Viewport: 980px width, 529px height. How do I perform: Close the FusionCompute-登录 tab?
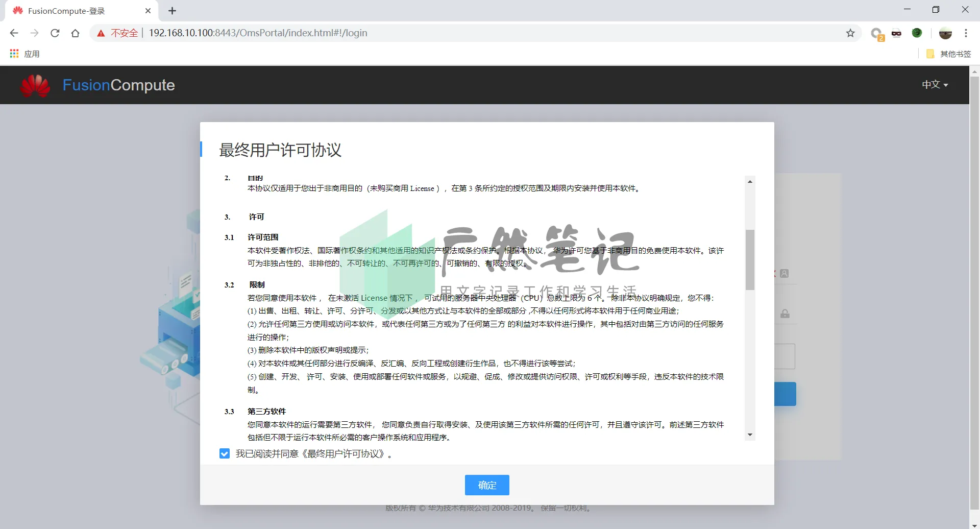(148, 11)
